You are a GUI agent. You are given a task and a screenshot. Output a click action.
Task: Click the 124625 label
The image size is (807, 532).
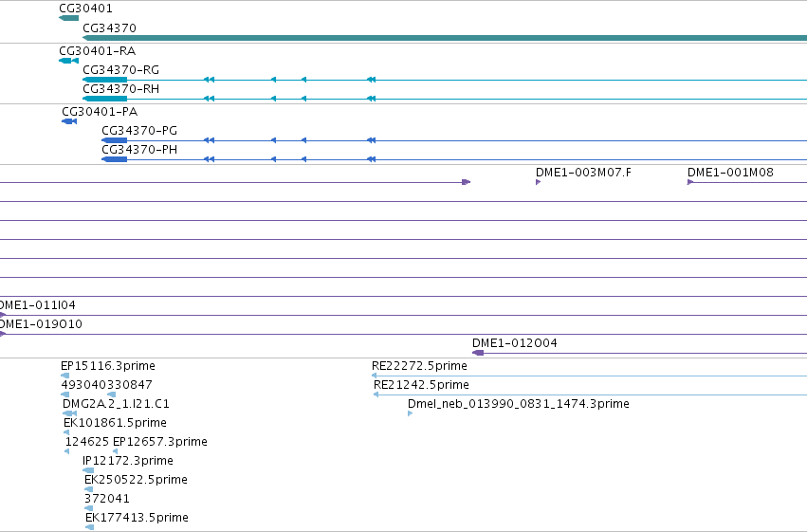pos(87,442)
